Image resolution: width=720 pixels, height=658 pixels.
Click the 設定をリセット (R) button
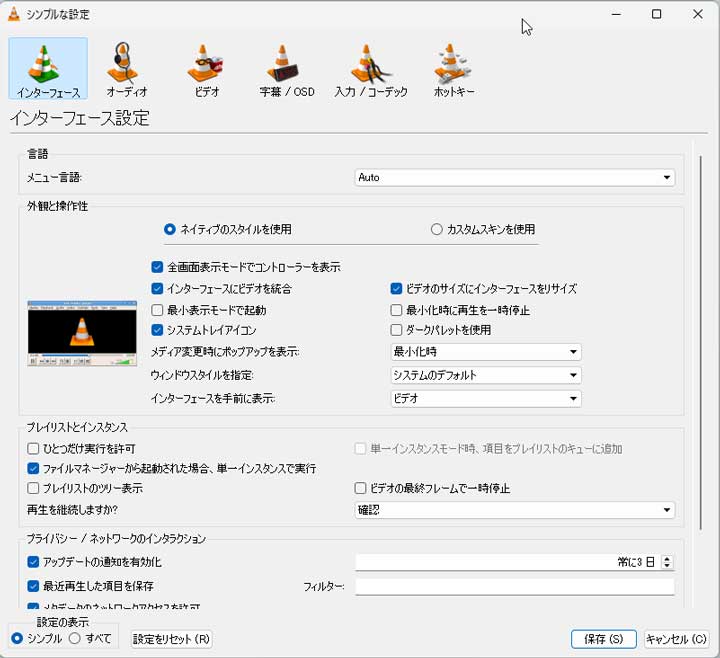[x=171, y=639]
